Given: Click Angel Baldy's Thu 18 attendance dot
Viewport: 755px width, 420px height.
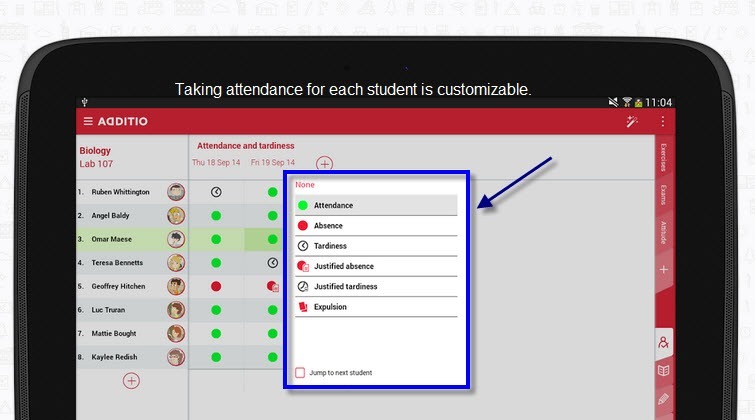Looking at the screenshot, I should click(x=216, y=215).
